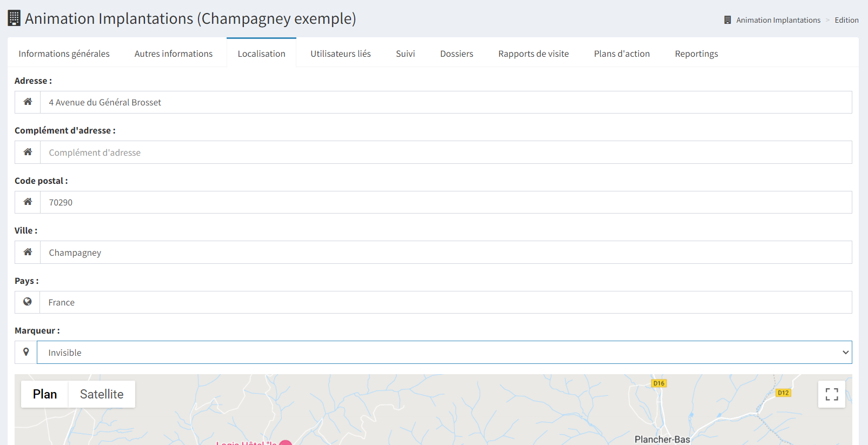Show the Plans d'action tab

[622, 54]
